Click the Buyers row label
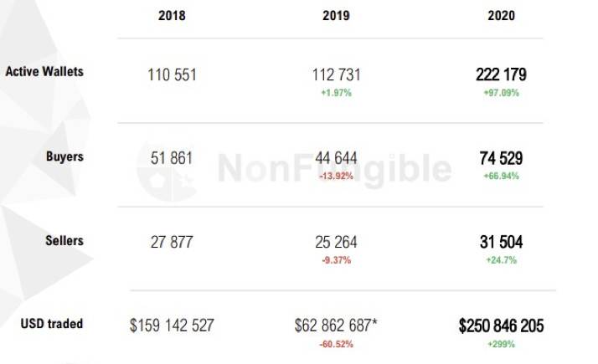598x364 pixels. click(x=64, y=156)
